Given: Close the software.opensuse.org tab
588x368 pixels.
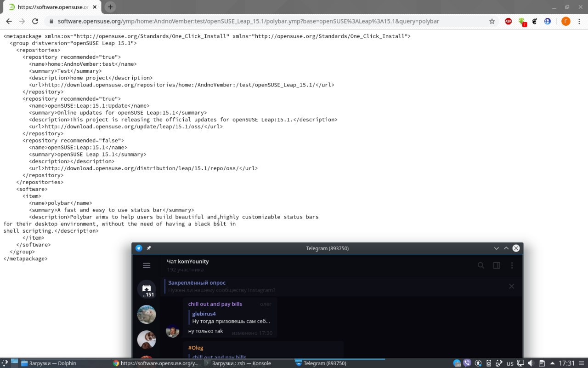Looking at the screenshot, I should pos(95,7).
